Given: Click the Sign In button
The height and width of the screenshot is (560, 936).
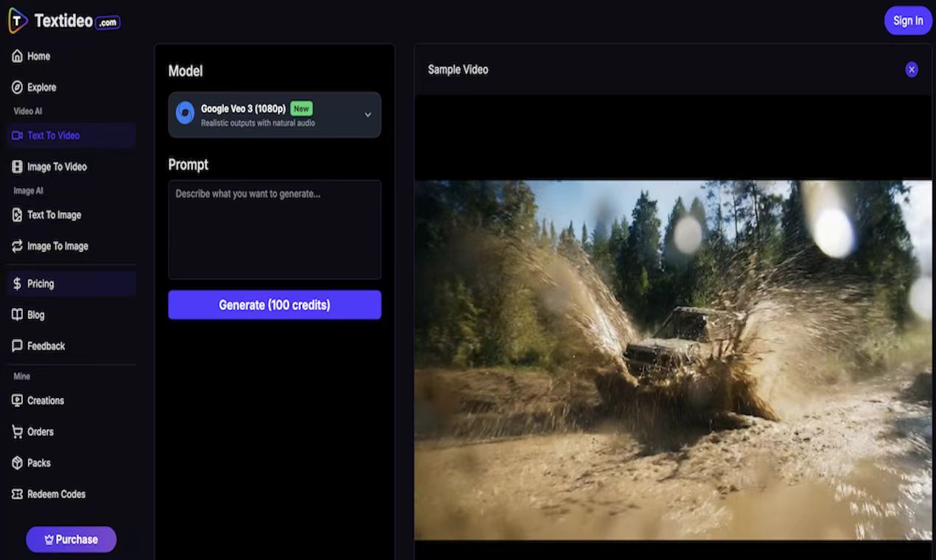Looking at the screenshot, I should (x=907, y=20).
